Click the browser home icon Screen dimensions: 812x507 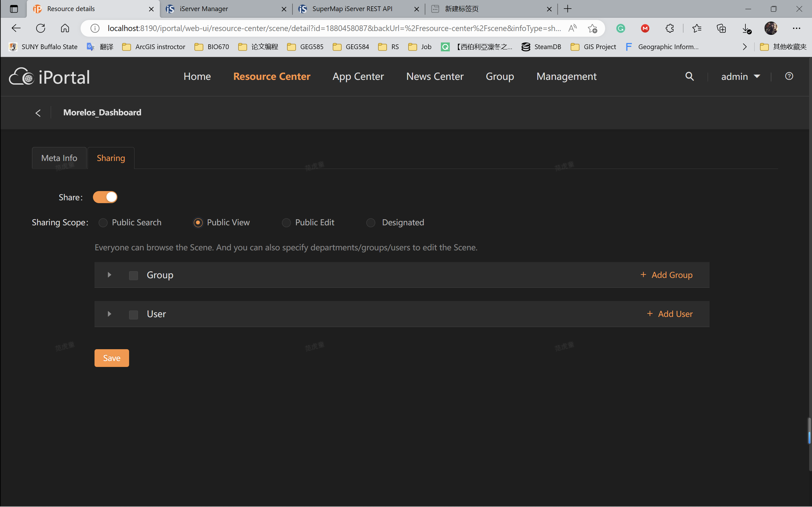pyautogui.click(x=65, y=28)
